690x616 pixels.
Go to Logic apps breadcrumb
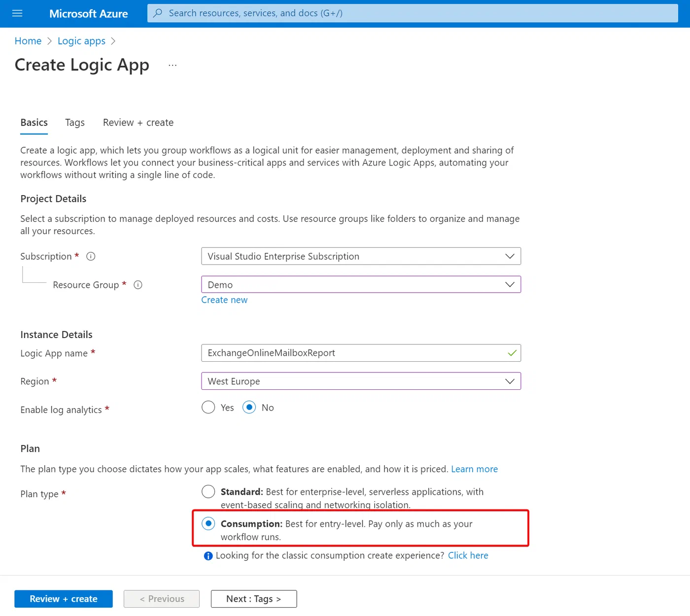click(81, 41)
